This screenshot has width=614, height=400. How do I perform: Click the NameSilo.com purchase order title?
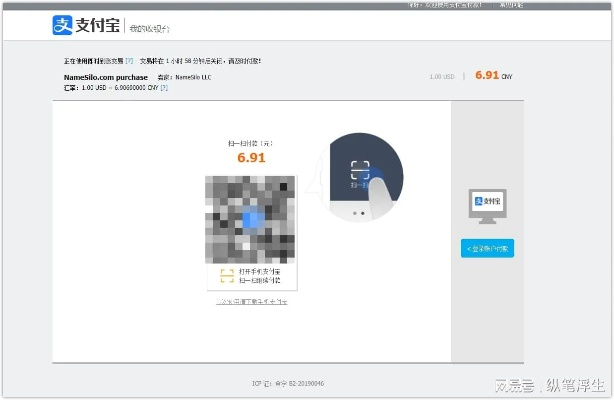click(x=99, y=76)
